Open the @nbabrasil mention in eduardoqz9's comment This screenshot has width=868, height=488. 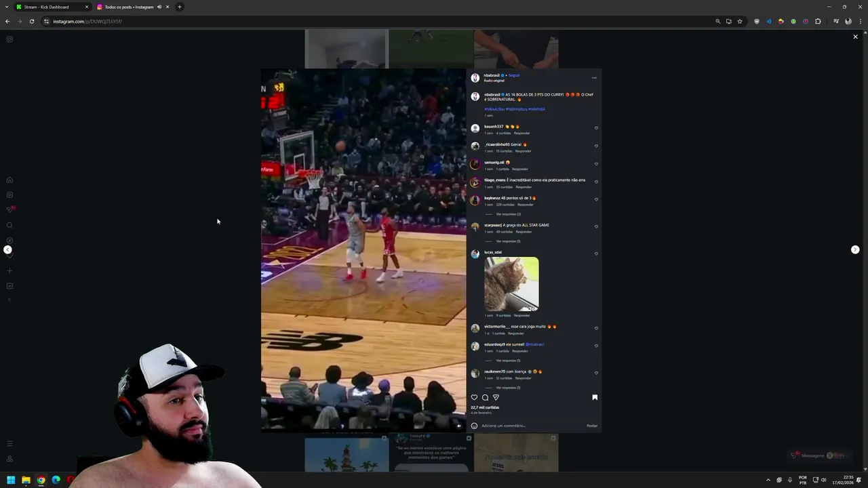(534, 344)
